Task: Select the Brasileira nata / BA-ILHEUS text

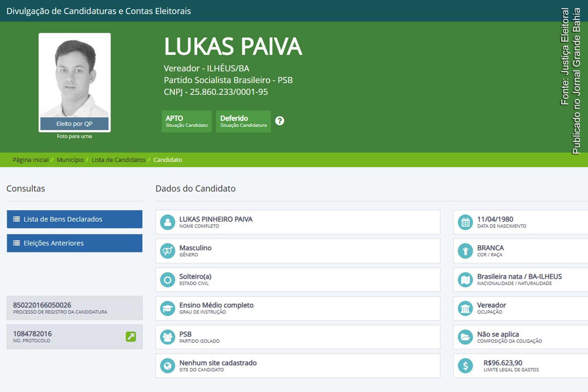Action: [x=519, y=277]
